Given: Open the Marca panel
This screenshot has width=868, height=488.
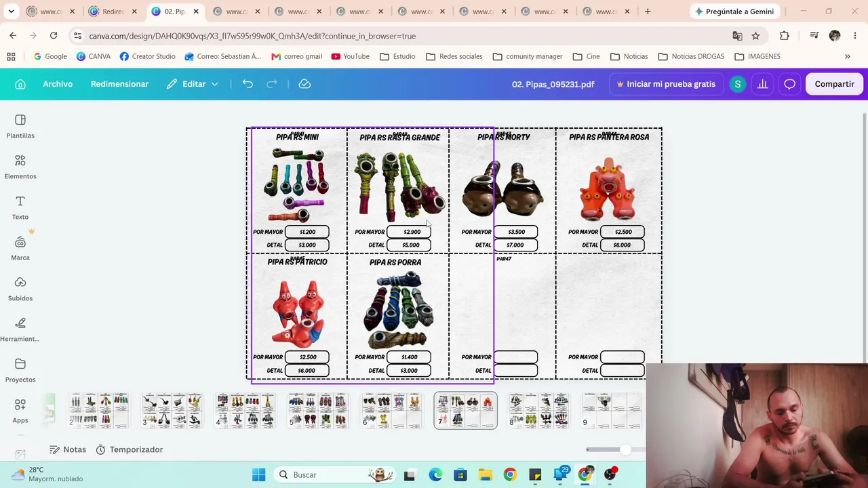Looking at the screenshot, I should tap(20, 248).
